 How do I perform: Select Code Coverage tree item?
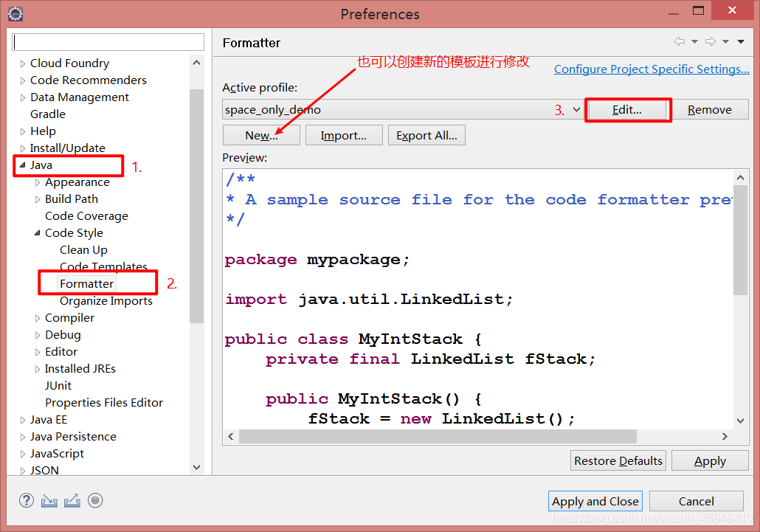(x=86, y=215)
